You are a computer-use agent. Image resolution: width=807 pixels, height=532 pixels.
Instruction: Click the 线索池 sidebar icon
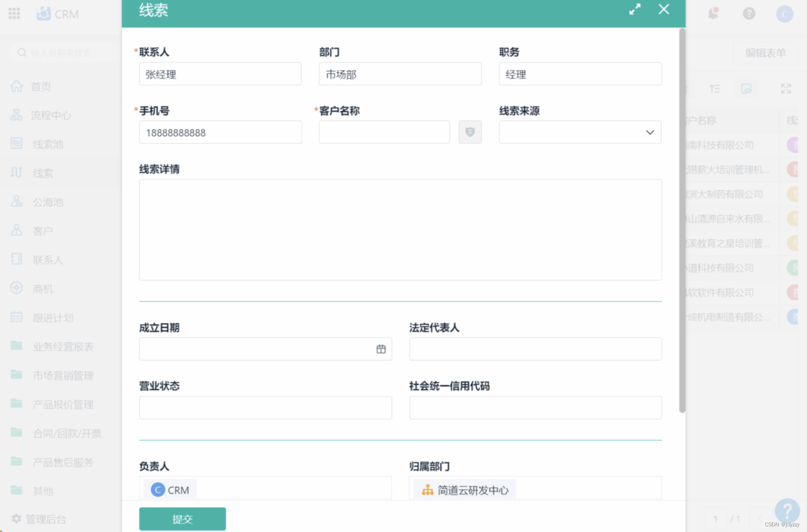click(17, 144)
